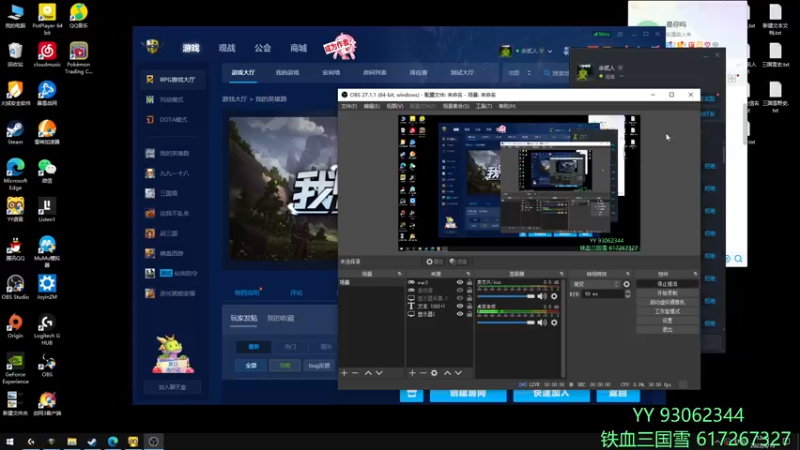Open source properties gear in Sources toolbar

[x=434, y=373]
